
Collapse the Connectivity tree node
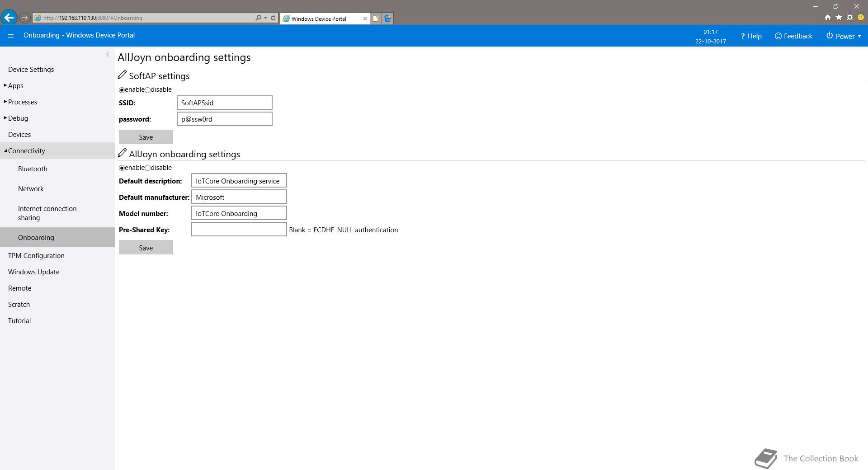[x=5, y=150]
